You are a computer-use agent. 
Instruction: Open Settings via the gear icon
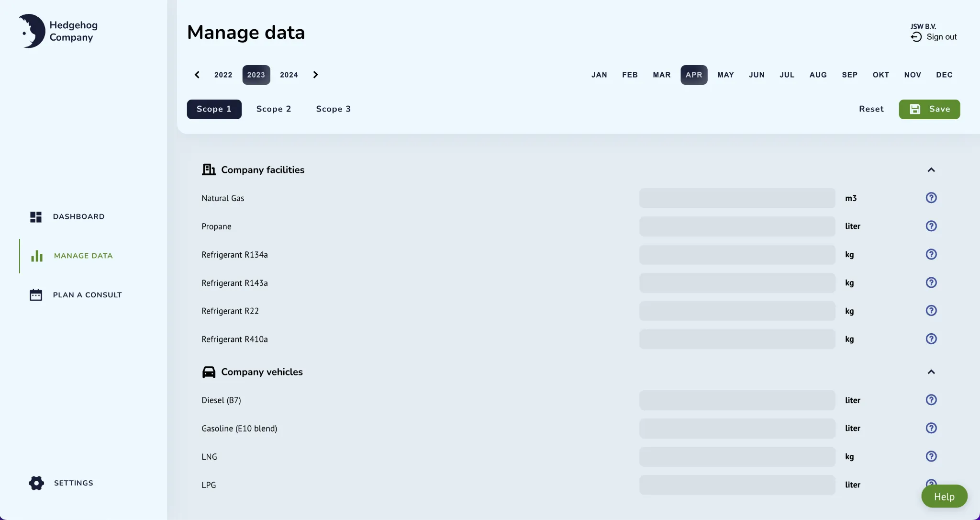click(36, 483)
